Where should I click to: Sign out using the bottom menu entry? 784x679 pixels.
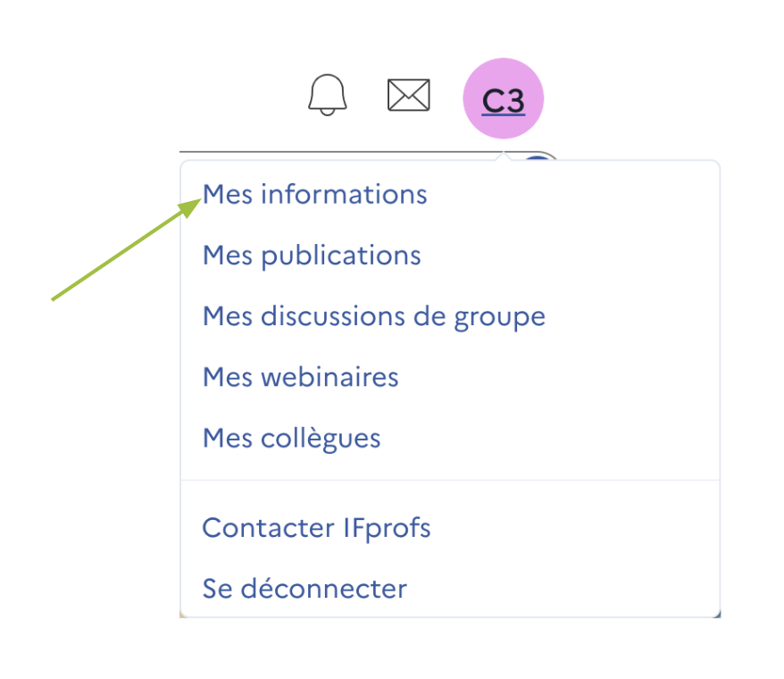304,588
